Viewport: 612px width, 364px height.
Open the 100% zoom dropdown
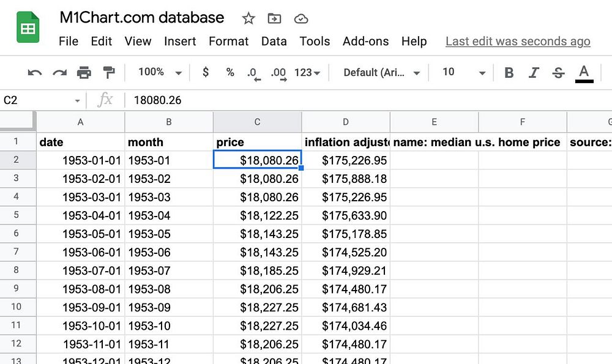(160, 72)
